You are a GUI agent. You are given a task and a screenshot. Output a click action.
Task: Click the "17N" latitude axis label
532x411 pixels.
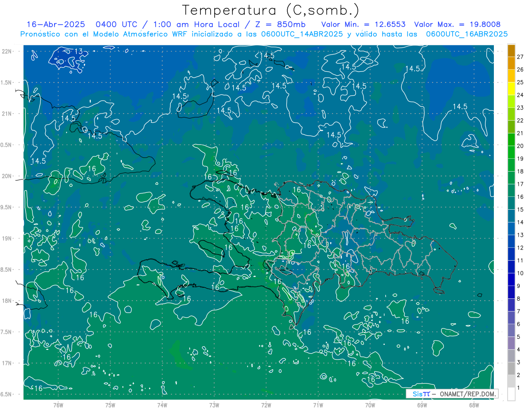(x=7, y=364)
